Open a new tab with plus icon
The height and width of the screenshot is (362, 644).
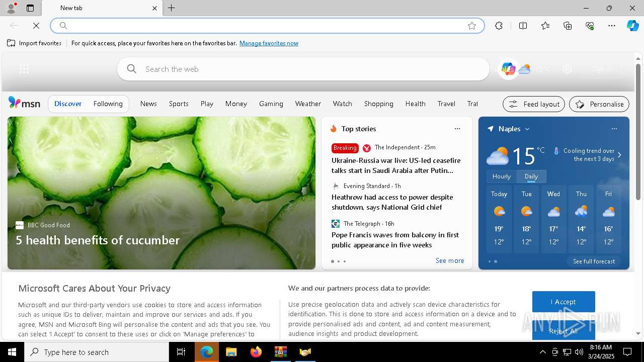pyautogui.click(x=172, y=8)
